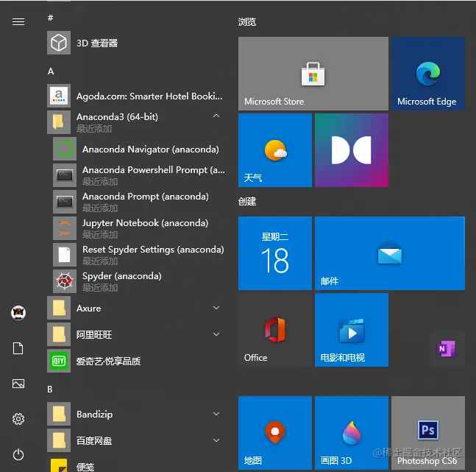476x472 pixels.
Task: Launch the Microsoft Edge tile
Action: pyautogui.click(x=428, y=74)
